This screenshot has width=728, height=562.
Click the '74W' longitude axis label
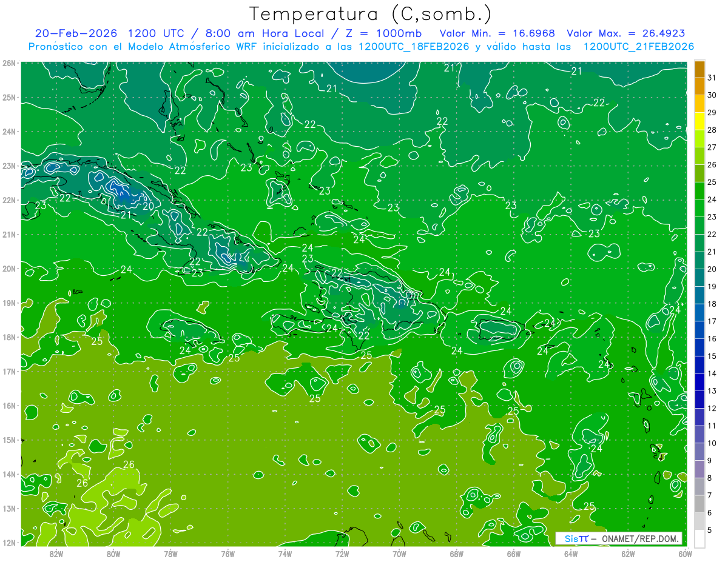coord(285,554)
